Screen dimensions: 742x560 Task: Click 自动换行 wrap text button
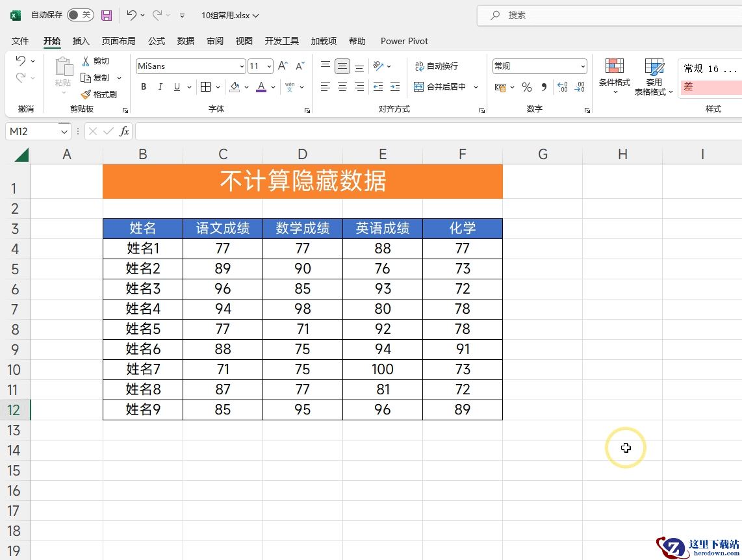pos(437,66)
